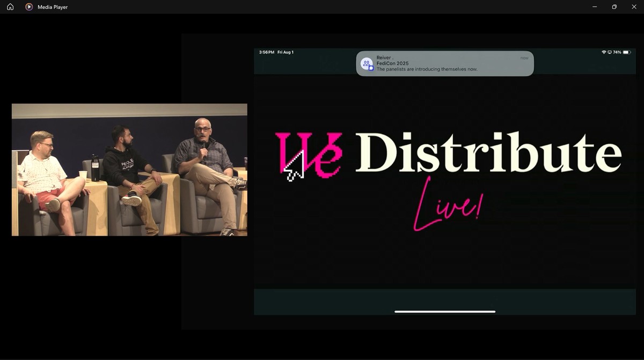Click the white home indicator bar
644x360 pixels.
coord(445,311)
